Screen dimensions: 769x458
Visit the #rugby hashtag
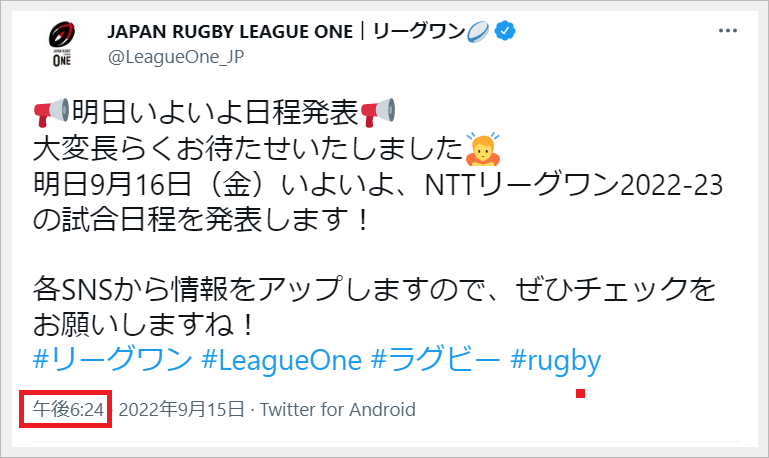tap(556, 360)
